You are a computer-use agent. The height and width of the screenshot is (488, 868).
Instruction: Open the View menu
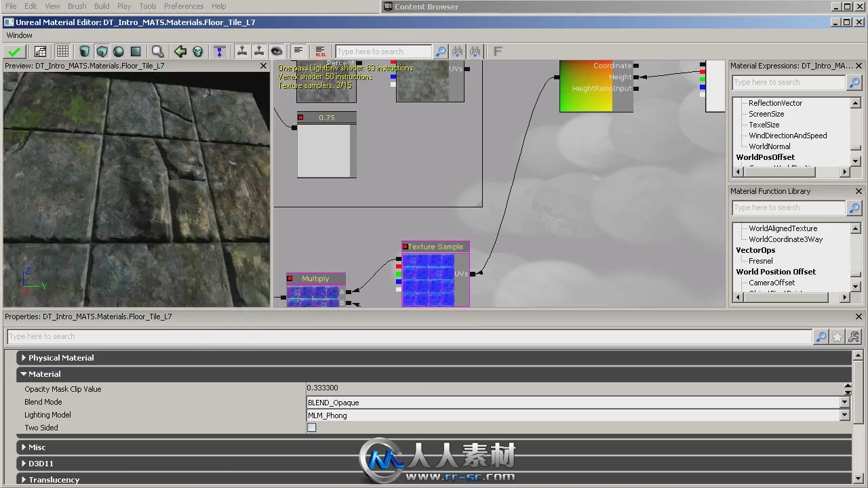(x=52, y=6)
